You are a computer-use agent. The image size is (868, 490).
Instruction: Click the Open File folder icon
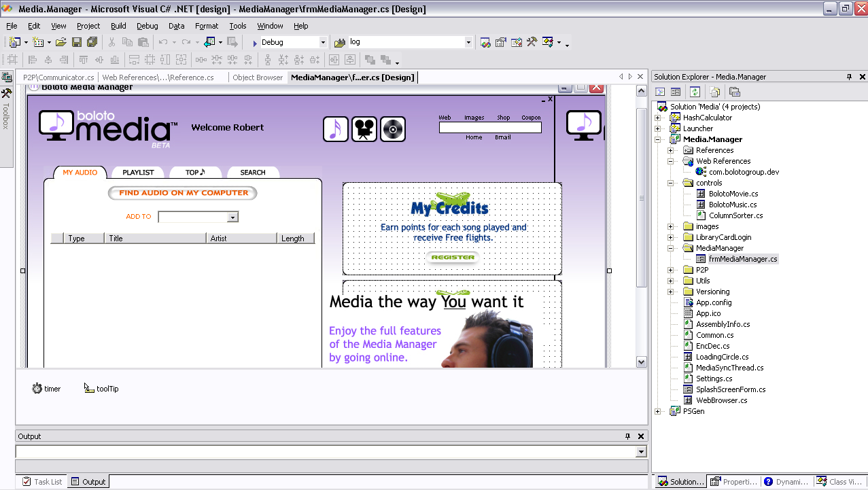click(x=60, y=42)
